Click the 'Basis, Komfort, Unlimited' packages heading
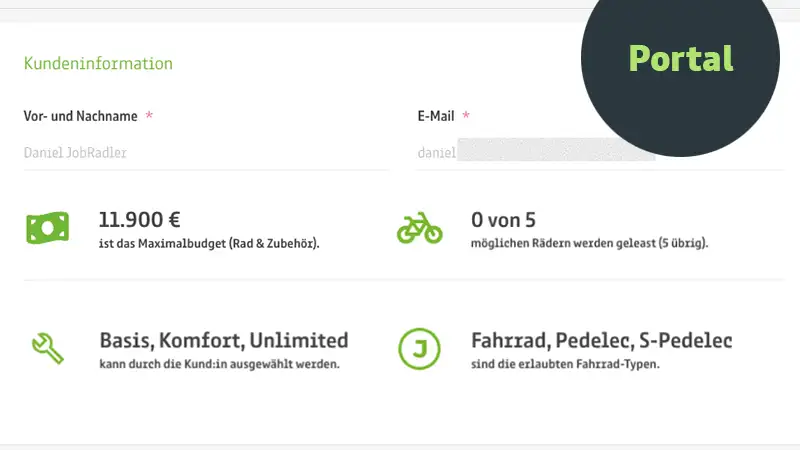The image size is (800, 450). click(x=224, y=340)
